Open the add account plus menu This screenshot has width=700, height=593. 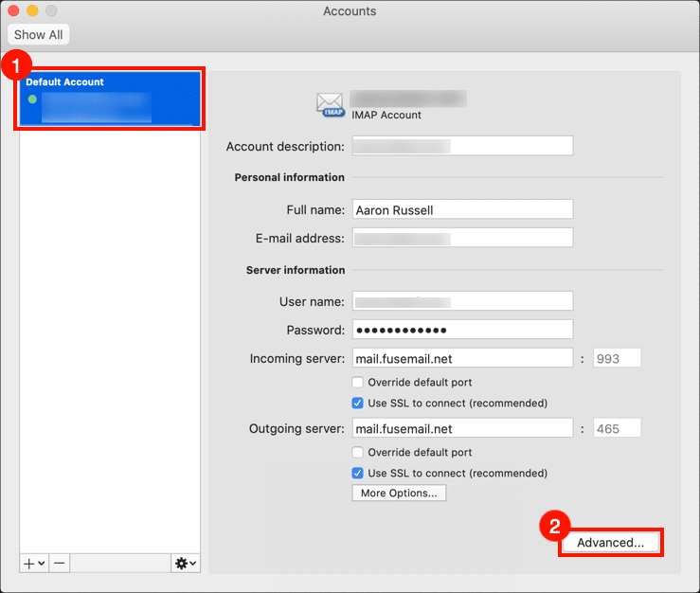coord(34,563)
